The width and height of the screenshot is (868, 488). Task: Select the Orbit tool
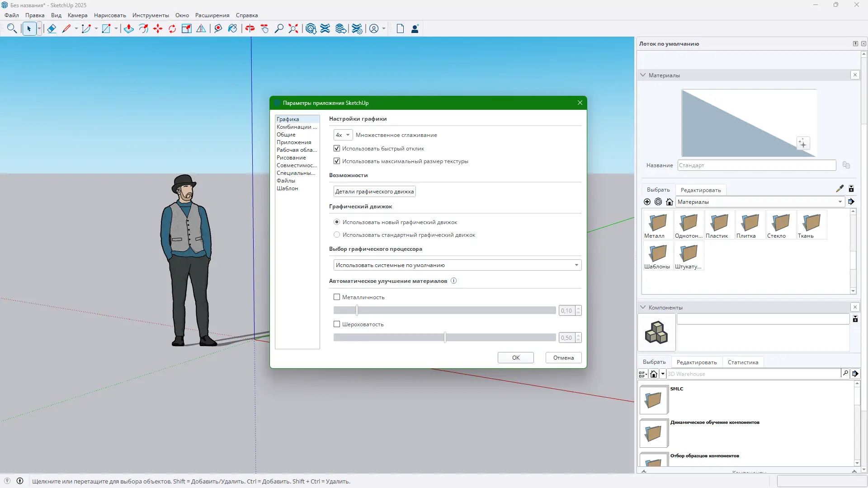(250, 29)
